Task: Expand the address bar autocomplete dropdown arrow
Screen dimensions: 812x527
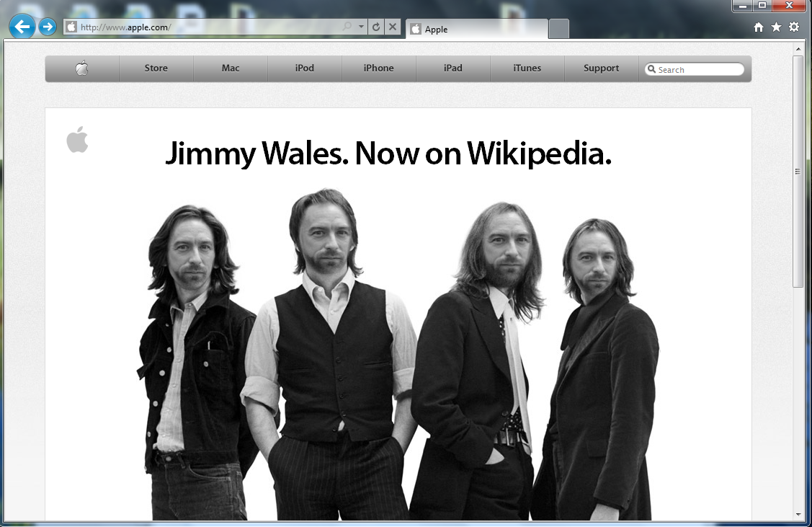Action: click(x=361, y=27)
